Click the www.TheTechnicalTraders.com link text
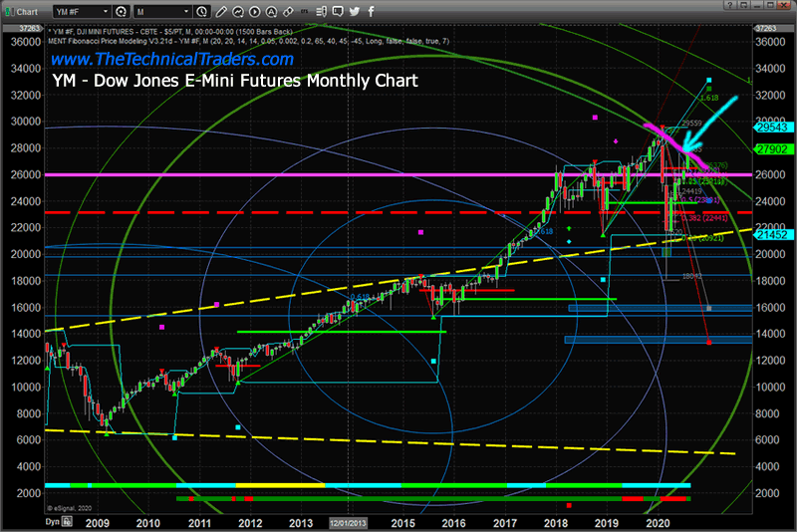Screen dimensions: 797x532 tap(172, 59)
